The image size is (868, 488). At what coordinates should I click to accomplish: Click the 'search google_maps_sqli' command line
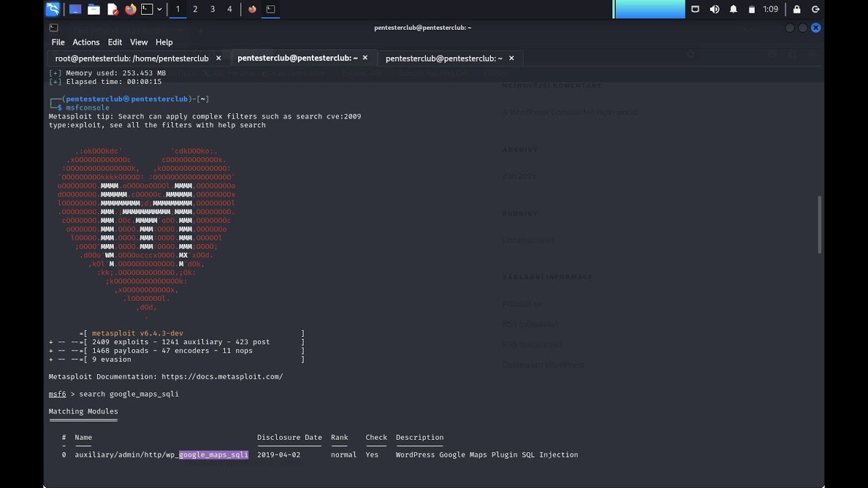(129, 394)
